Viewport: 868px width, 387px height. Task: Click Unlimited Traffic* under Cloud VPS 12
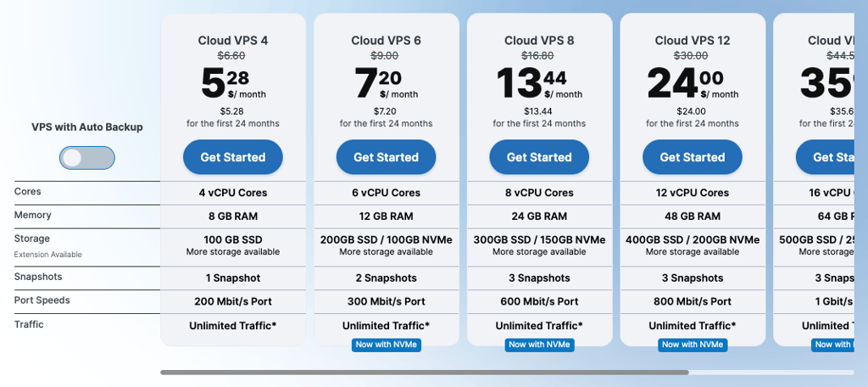coord(692,325)
